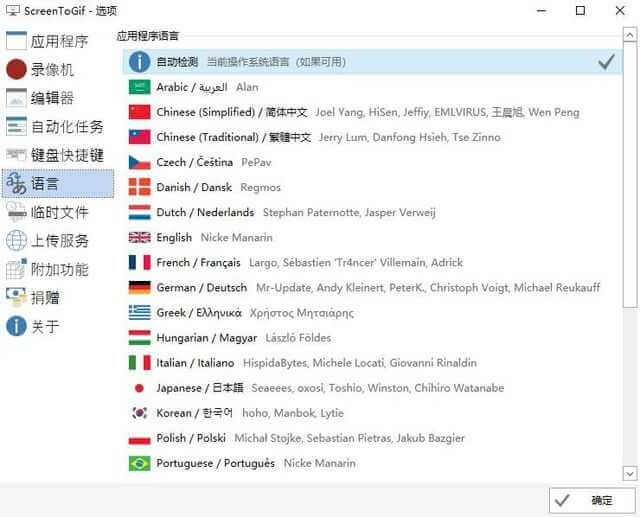The image size is (640, 517).
Task: Click the Dutch flag icon
Action: pyautogui.click(x=140, y=212)
